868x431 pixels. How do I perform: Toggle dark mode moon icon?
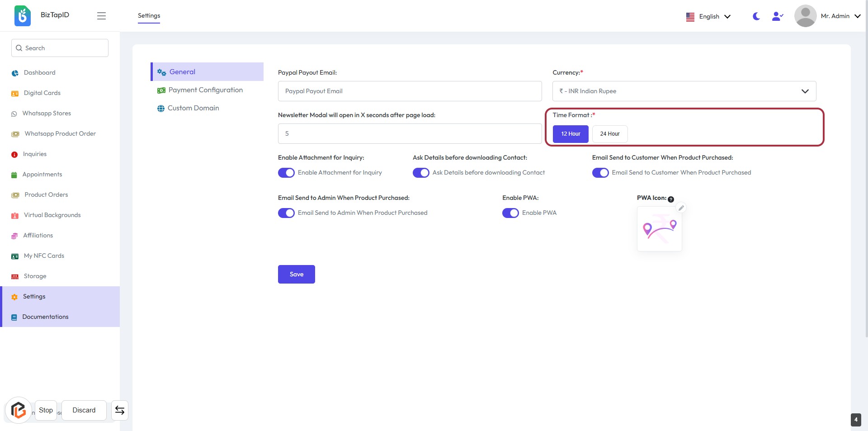click(756, 16)
